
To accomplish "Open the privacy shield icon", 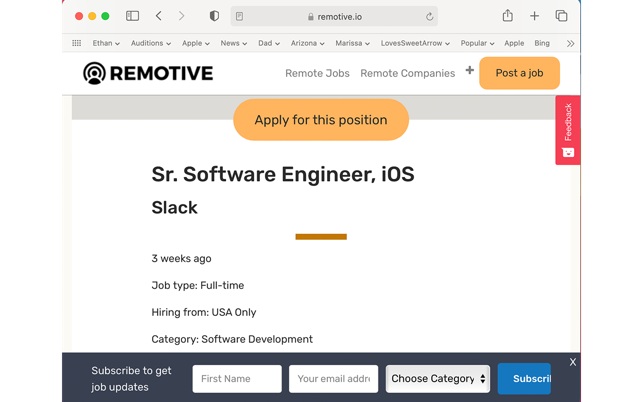I will tap(214, 16).
